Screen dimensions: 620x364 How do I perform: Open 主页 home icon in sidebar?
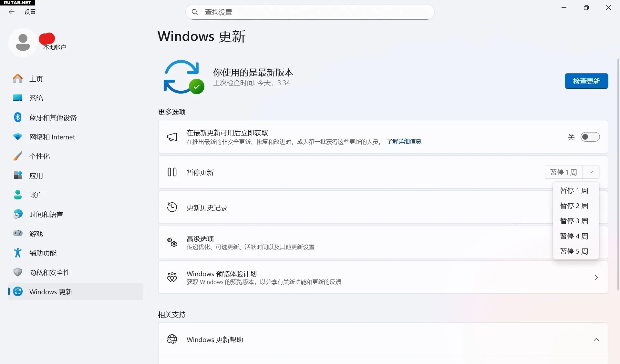(x=18, y=79)
